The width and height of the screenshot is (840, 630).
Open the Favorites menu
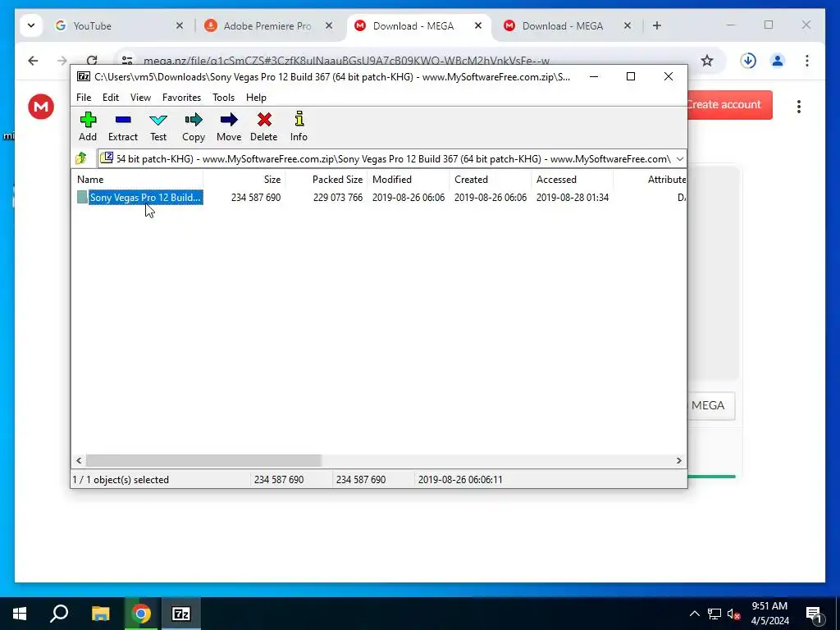point(181,98)
